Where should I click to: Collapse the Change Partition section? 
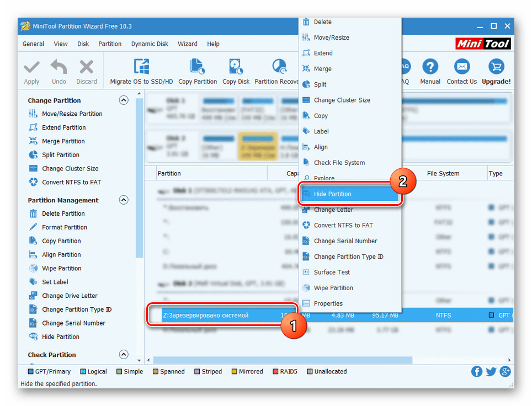124,100
